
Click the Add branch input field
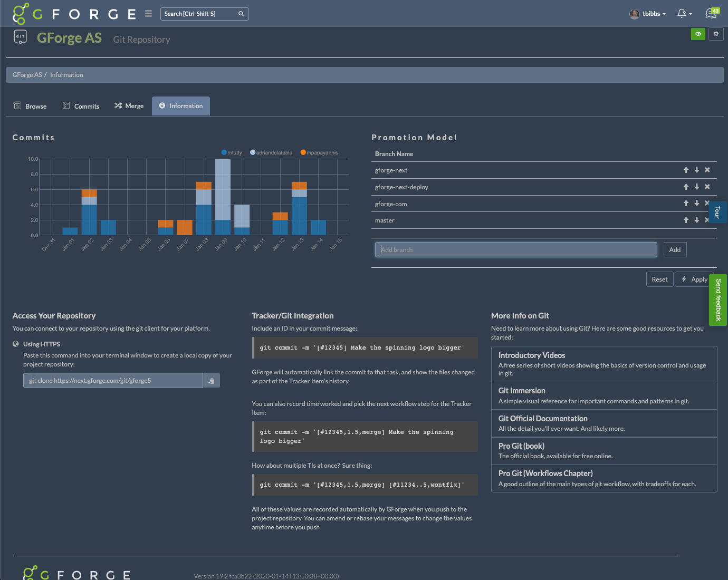click(515, 250)
